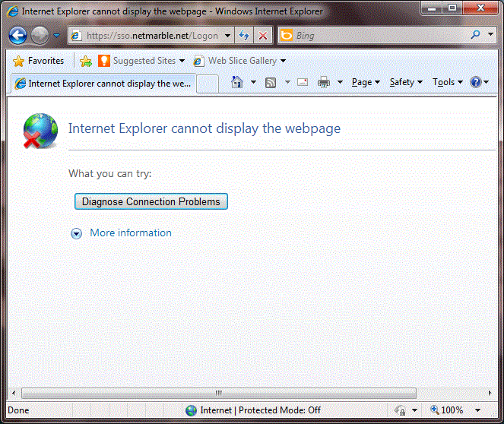504x424 pixels.
Task: Click the horizontal scrollbar thumb
Action: click(219, 393)
